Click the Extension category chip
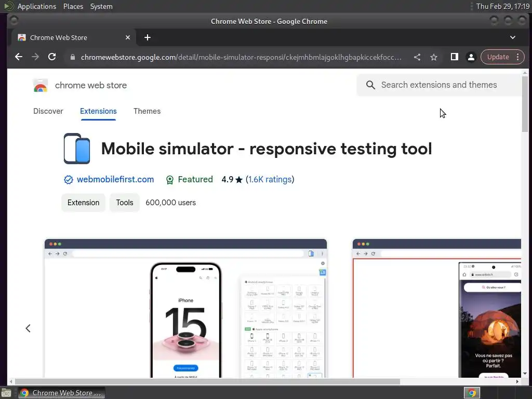Viewport: 532px width, 399px height. coord(84,203)
